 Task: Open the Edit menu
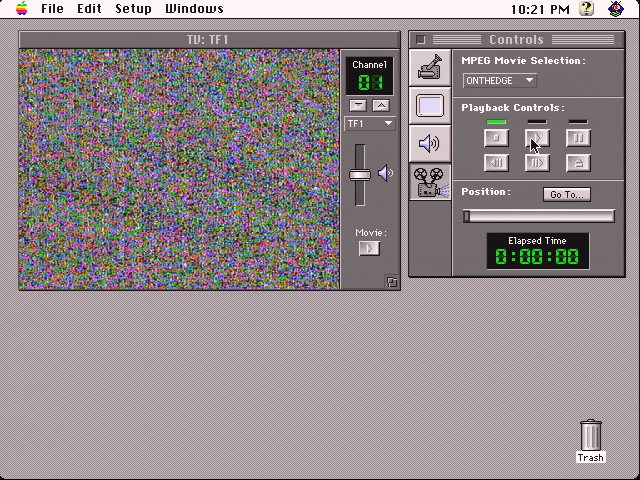pos(89,9)
